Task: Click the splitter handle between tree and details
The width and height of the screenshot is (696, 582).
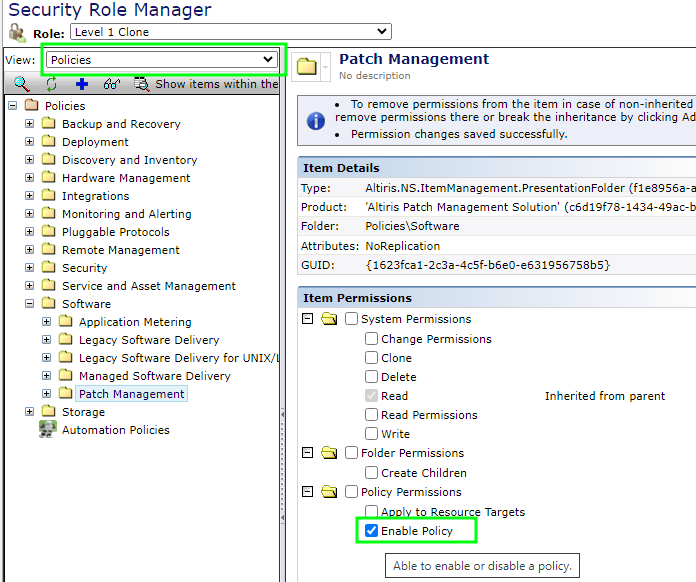Action: click(283, 466)
